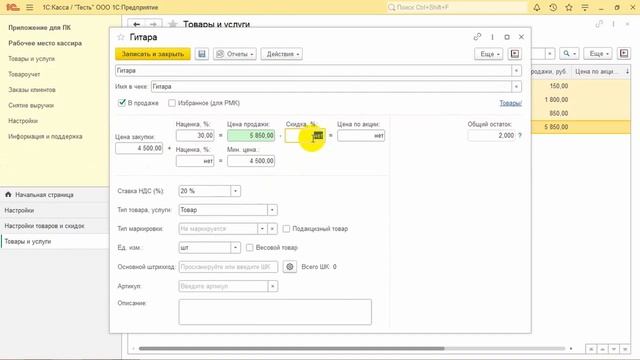Open Тип товара, услуги dropdown
Viewport: 640px width, 360px height.
(272, 210)
